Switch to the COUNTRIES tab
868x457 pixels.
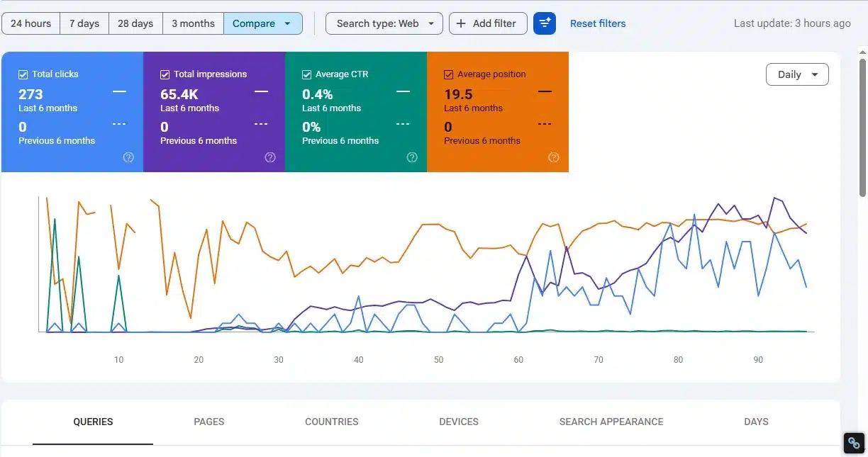(331, 422)
